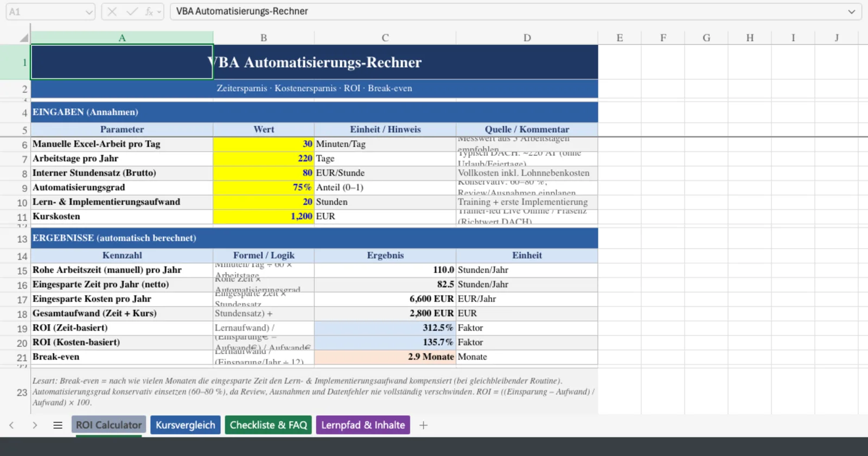Open the fx function dropdown arrow
868x456 pixels.
click(159, 12)
